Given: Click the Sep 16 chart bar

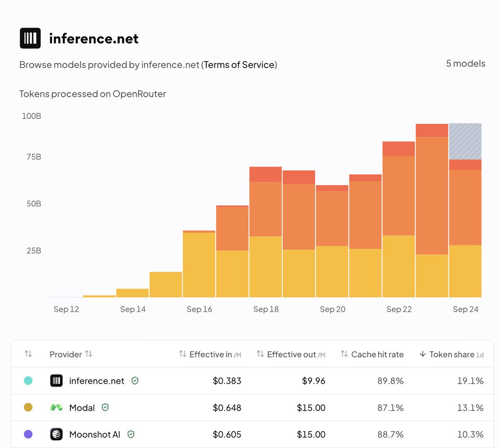Looking at the screenshot, I should point(199,264).
